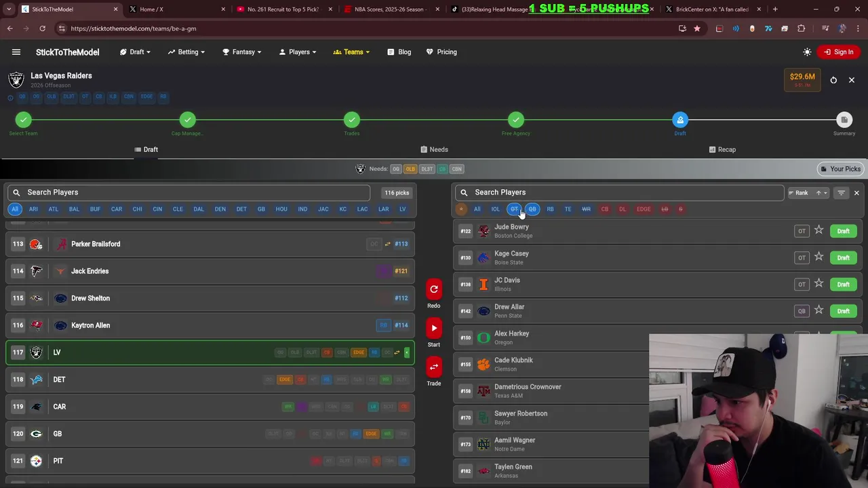868x488 pixels.
Task: Select the pick 117 LV row
Action: pyautogui.click(x=210, y=352)
